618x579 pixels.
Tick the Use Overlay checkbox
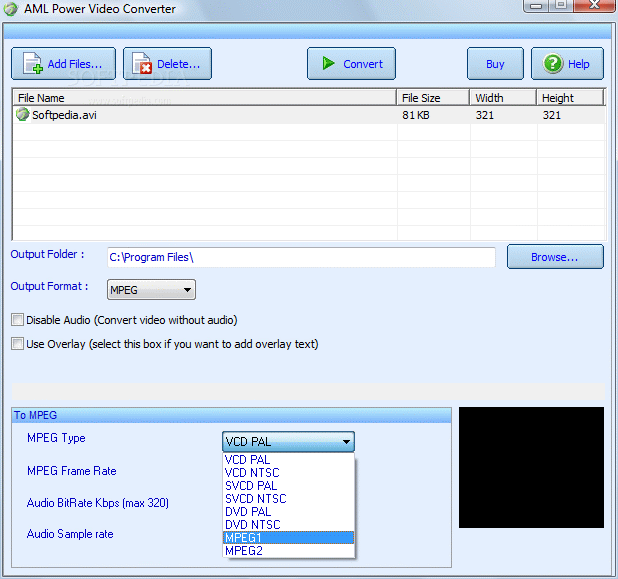point(17,344)
